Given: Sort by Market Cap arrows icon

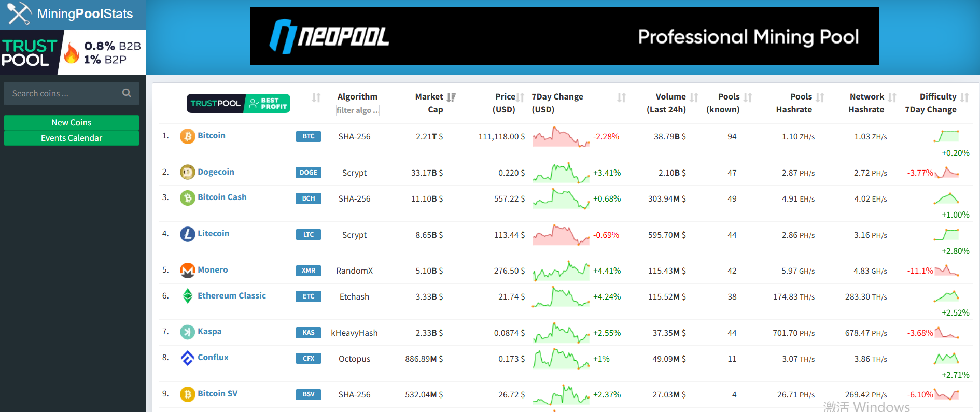Looking at the screenshot, I should (451, 97).
